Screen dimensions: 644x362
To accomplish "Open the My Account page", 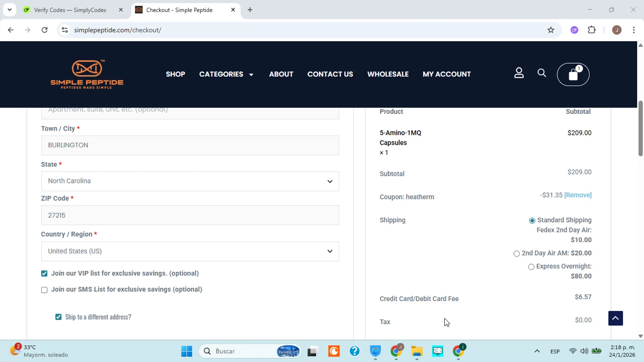I will (x=447, y=74).
